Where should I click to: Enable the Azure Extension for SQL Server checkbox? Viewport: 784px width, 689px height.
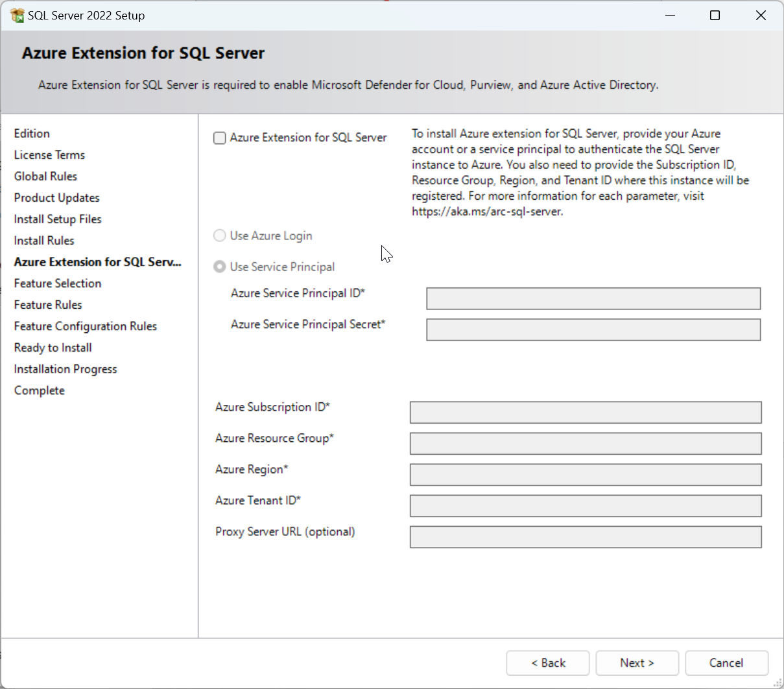pyautogui.click(x=220, y=138)
